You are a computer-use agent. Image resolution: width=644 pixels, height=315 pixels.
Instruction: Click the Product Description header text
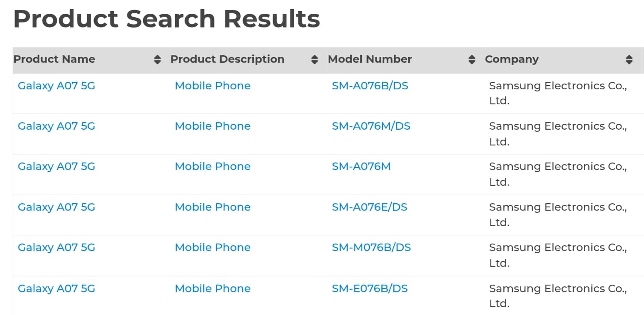tap(227, 59)
